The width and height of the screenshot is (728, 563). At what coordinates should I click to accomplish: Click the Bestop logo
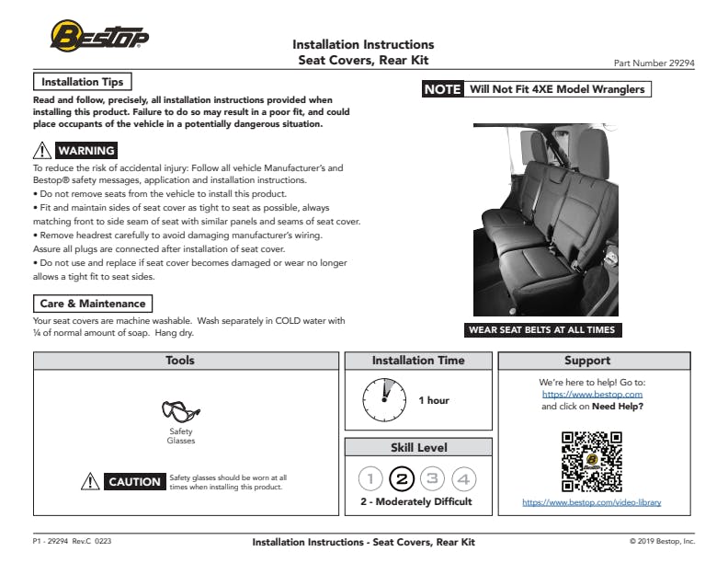[99, 37]
